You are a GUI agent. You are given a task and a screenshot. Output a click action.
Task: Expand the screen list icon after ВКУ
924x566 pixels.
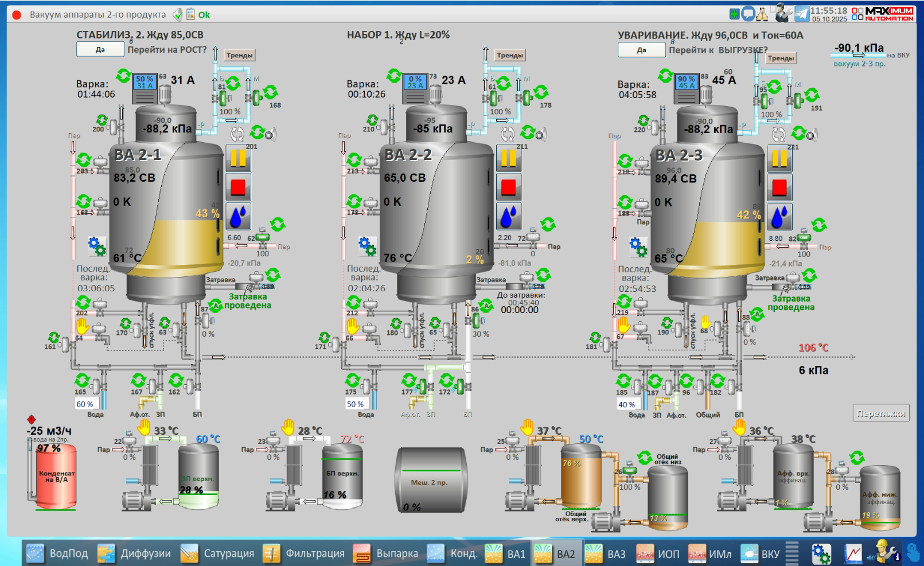(792, 553)
